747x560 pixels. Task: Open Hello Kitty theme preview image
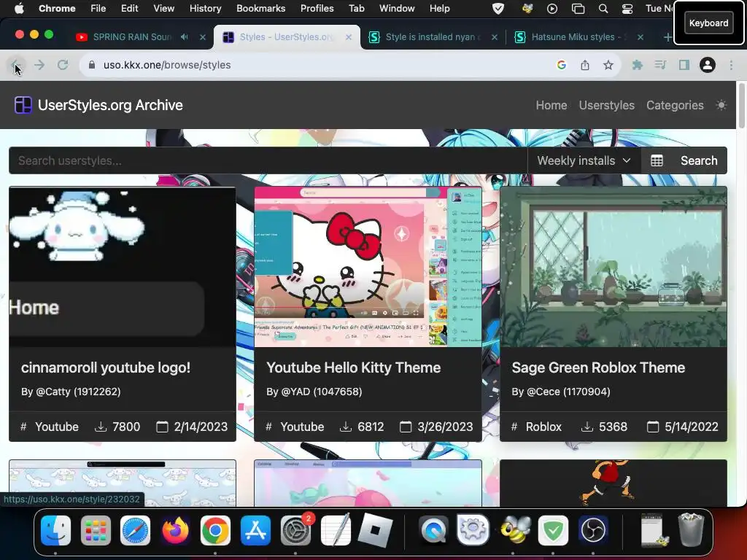pos(368,267)
